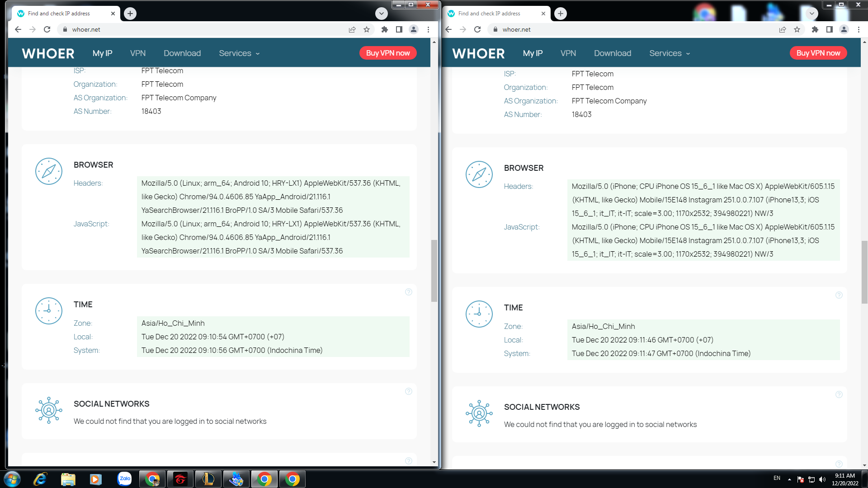The image size is (868, 488).
Task: Click left window vertical scrollbar thumb
Action: click(434, 271)
